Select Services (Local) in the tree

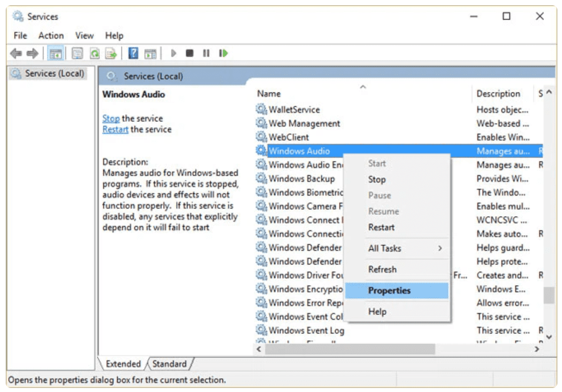click(55, 74)
